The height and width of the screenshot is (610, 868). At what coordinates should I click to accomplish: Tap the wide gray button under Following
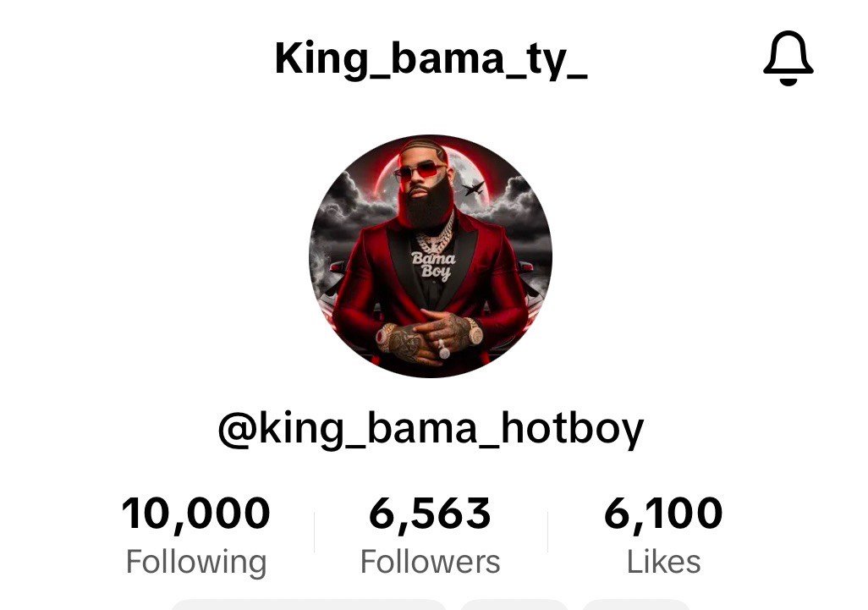[308, 604]
